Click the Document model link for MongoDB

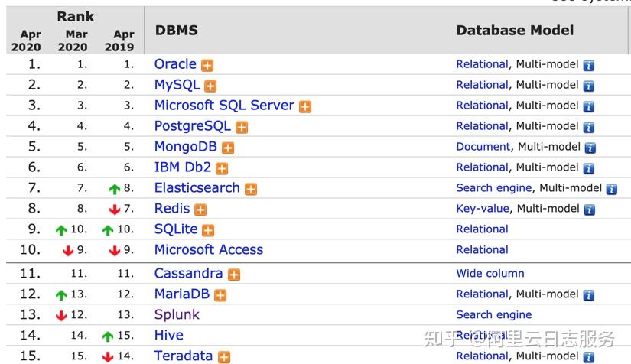483,147
